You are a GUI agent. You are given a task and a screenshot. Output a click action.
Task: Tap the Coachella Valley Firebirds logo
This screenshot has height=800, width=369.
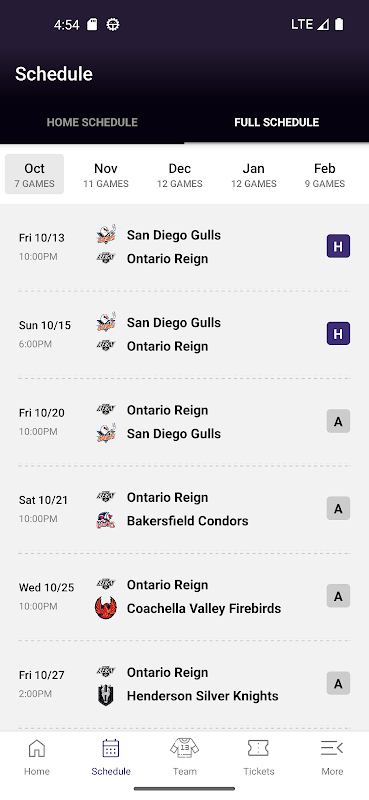[x=106, y=608]
